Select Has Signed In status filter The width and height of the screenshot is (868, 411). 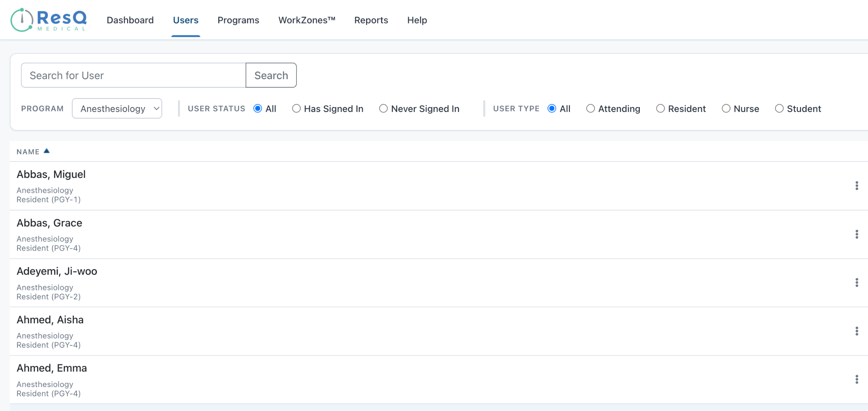[296, 109]
